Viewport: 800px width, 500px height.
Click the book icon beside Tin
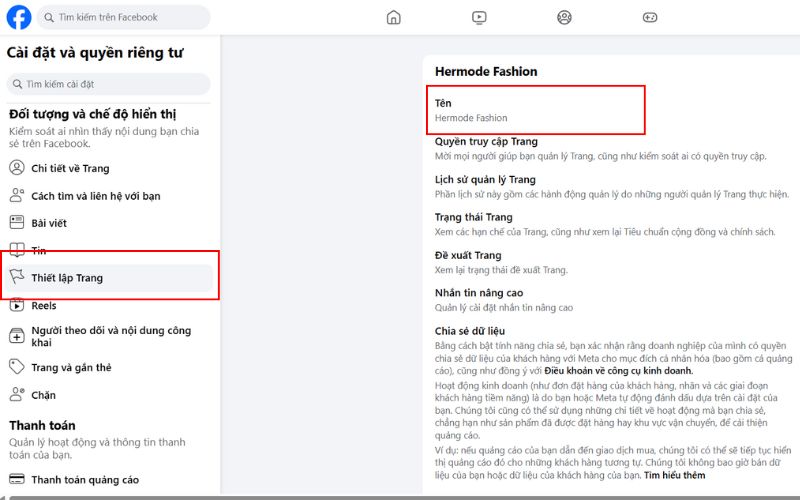pos(17,249)
